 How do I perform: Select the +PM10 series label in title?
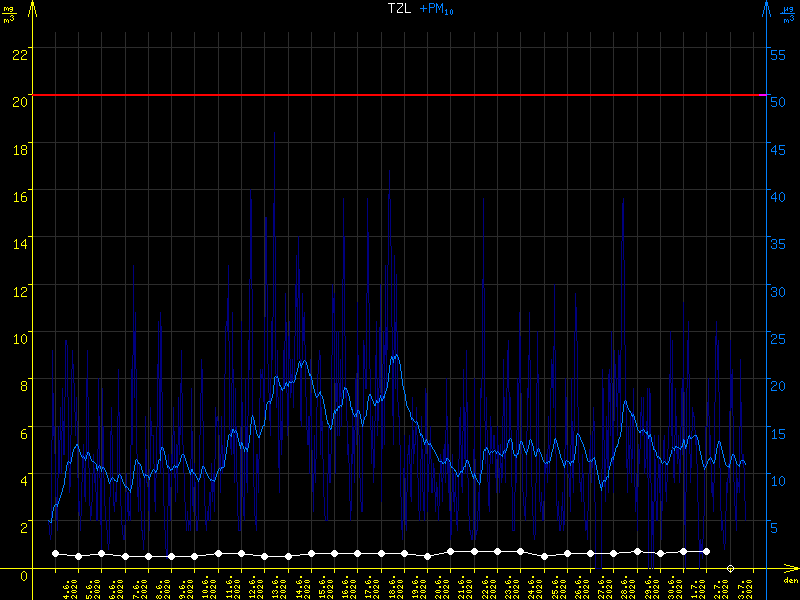(436, 9)
